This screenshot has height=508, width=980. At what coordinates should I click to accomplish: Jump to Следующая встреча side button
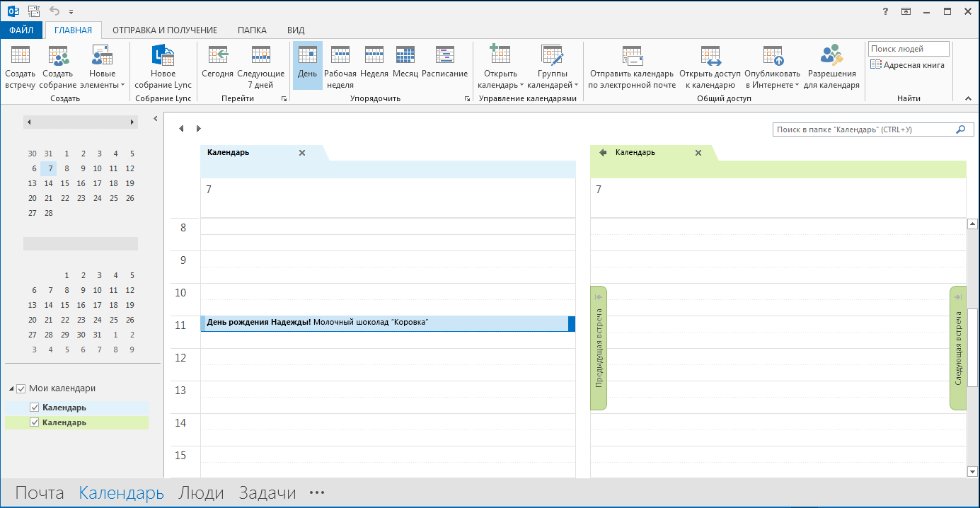958,348
